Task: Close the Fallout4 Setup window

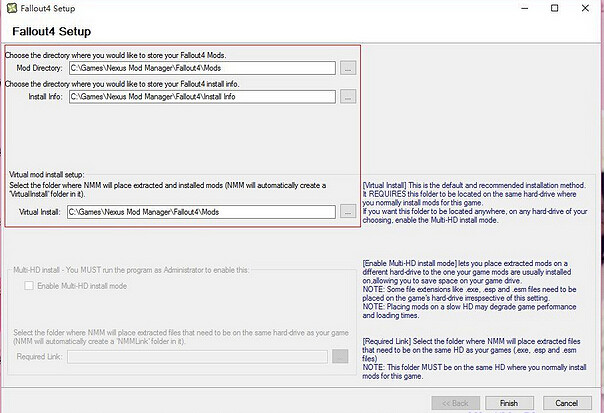Action: 584,9
